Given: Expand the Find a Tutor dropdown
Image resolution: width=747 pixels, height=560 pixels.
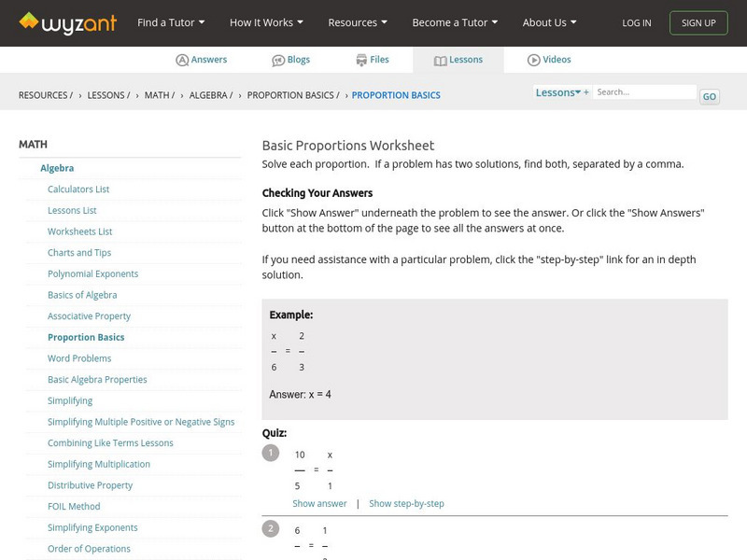Looking at the screenshot, I should pyautogui.click(x=171, y=22).
